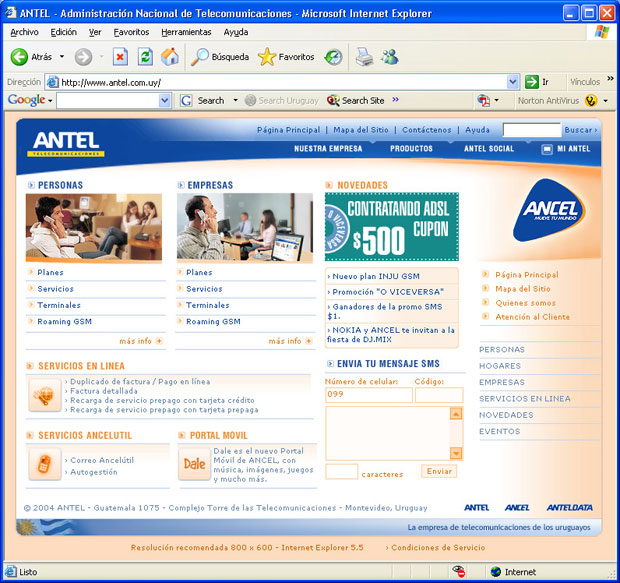This screenshot has width=620, height=583.
Task: Go to the browser Home page icon
Action: click(170, 57)
